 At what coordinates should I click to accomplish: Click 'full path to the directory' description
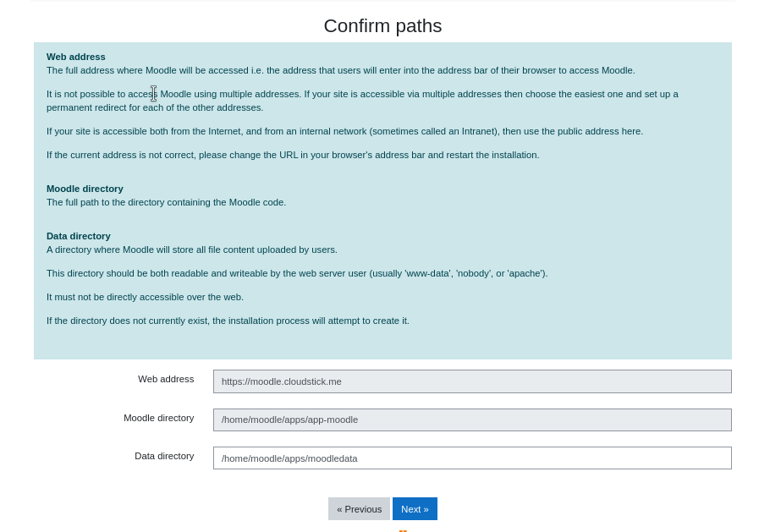pyautogui.click(x=166, y=202)
